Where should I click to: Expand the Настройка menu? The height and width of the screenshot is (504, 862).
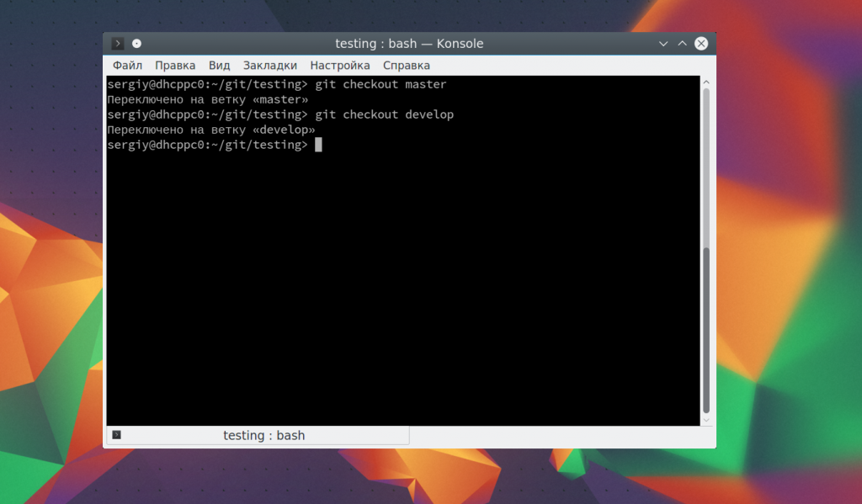pyautogui.click(x=340, y=66)
